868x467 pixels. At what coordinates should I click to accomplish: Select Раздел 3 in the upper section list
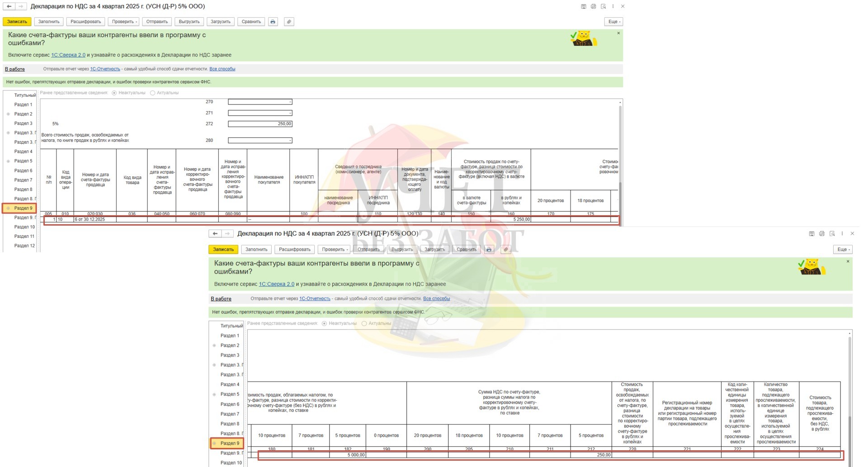coord(23,123)
